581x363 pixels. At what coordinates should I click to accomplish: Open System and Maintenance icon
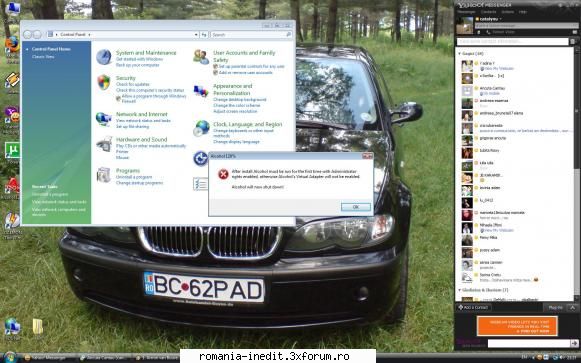[x=104, y=57]
